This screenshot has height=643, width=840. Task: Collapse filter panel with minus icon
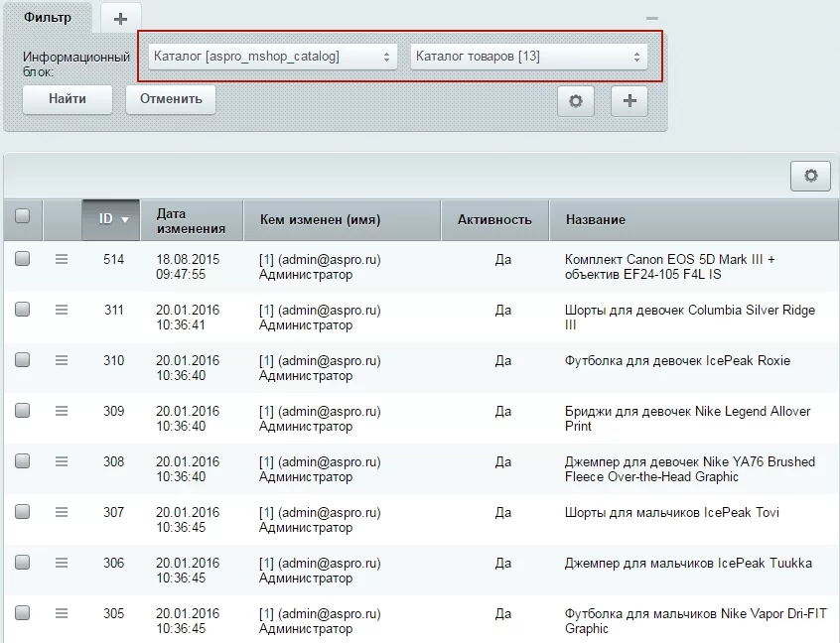[x=652, y=18]
